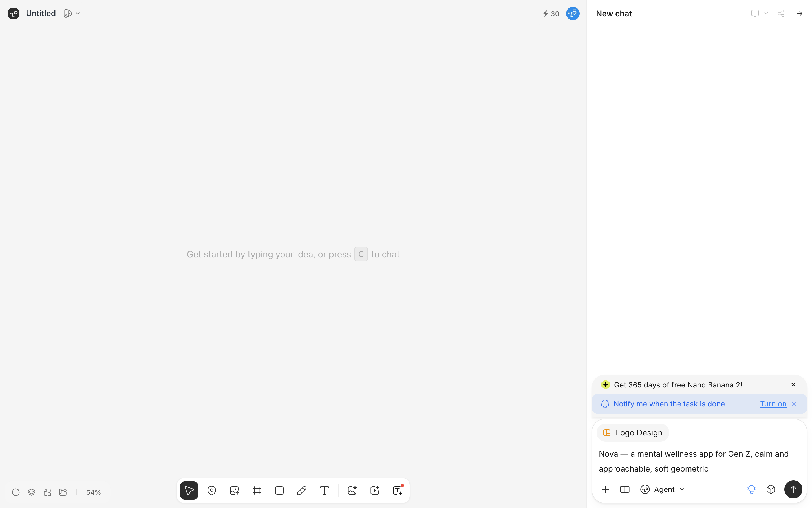The height and width of the screenshot is (508, 812).
Task: Open the Nano Banana 2 free offer
Action: (x=678, y=385)
